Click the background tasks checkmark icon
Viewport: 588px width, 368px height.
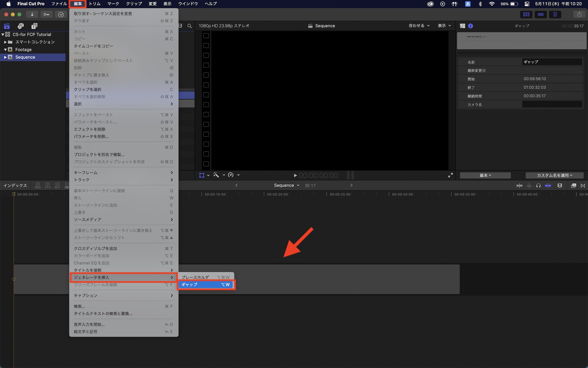[61, 14]
